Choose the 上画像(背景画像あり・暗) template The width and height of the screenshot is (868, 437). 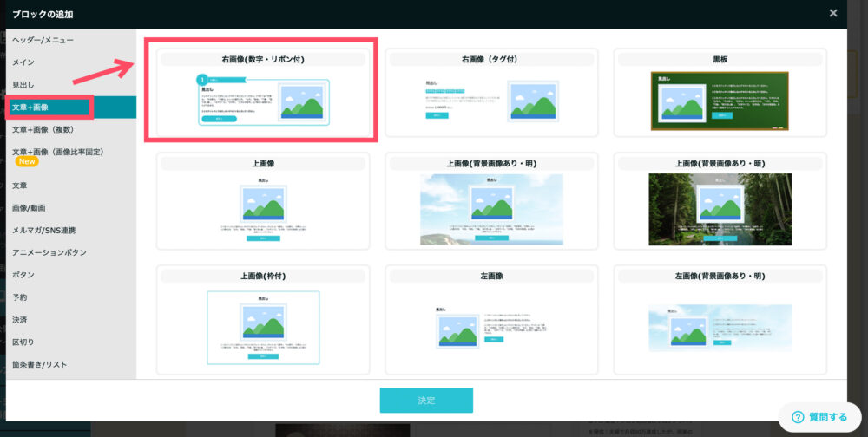coord(720,201)
